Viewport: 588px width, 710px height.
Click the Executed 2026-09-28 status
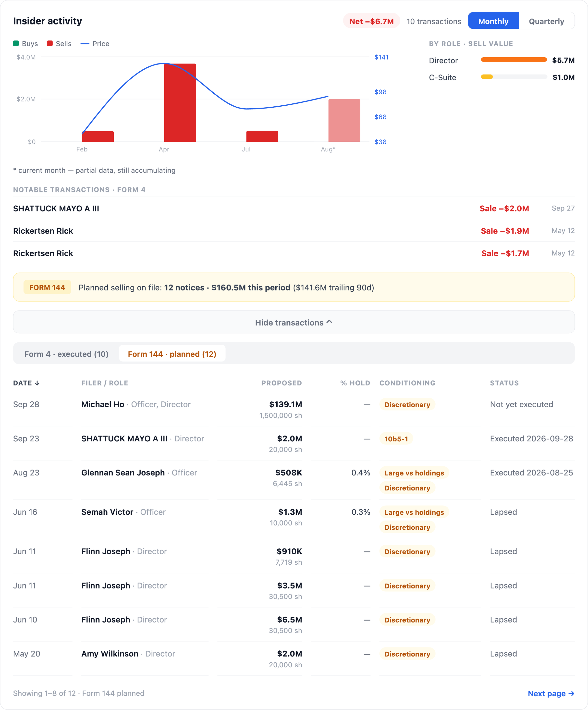coord(531,438)
